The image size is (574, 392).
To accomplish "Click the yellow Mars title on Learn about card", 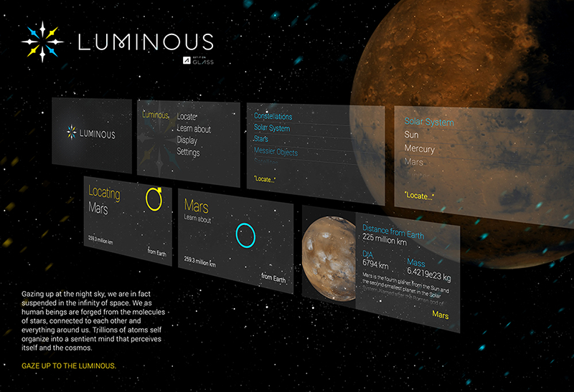I will point(196,206).
